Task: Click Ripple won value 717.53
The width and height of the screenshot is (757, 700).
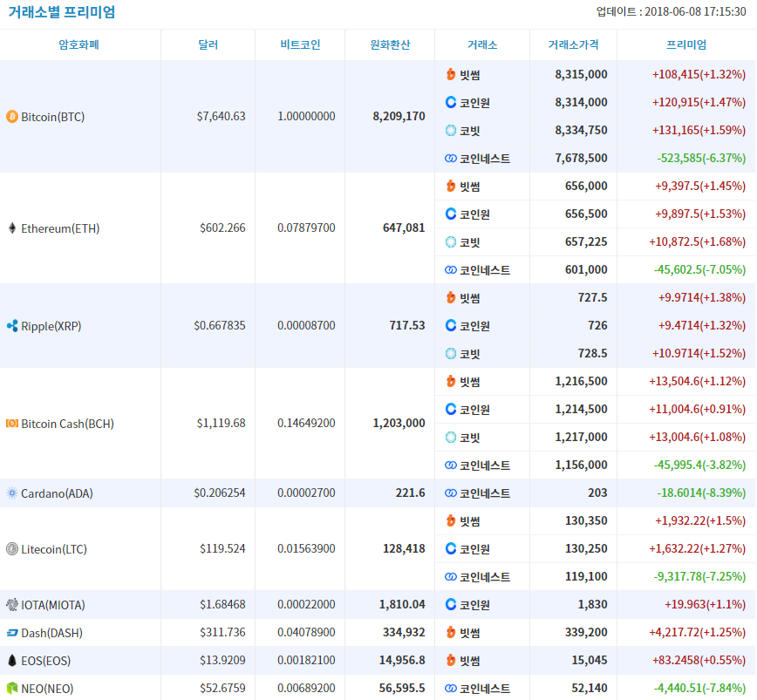Action: 407,326
